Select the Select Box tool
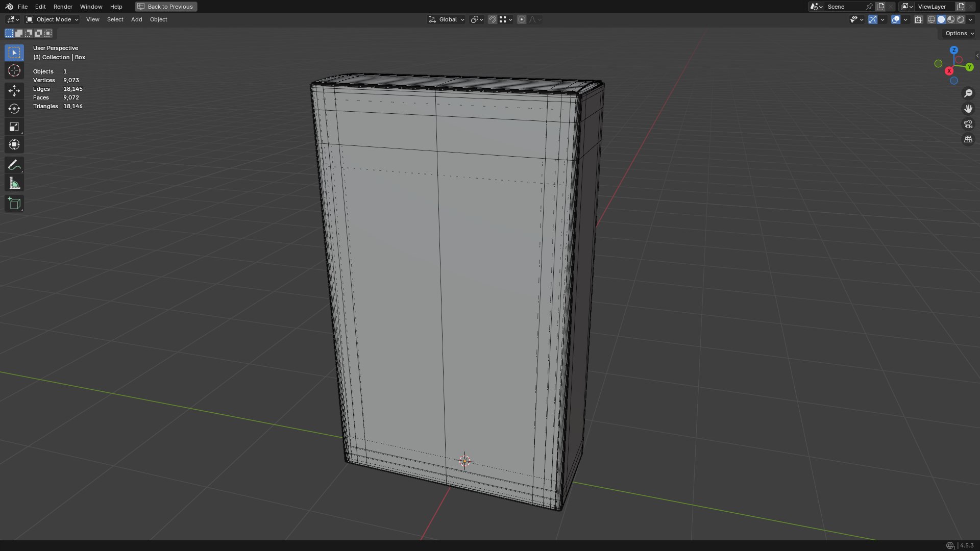 [14, 53]
